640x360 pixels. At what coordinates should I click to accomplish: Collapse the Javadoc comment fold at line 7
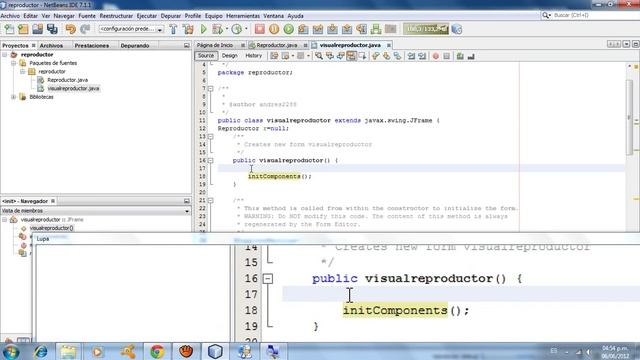[x=211, y=89]
